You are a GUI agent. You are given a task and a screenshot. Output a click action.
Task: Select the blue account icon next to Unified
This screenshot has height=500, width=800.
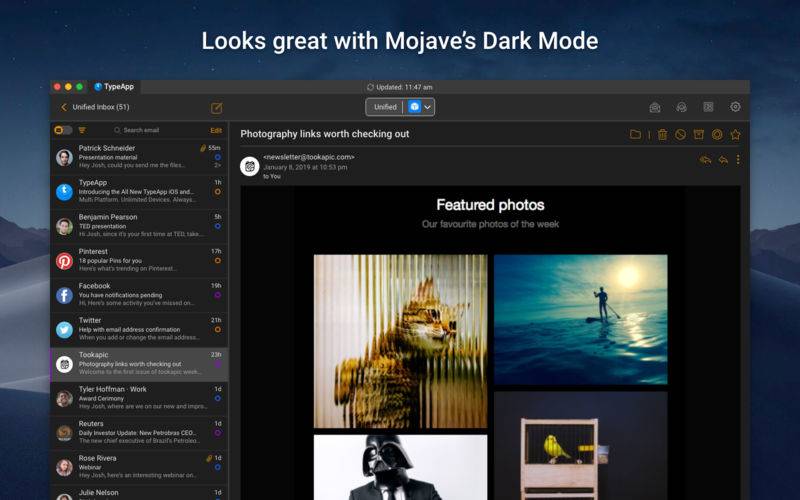[414, 107]
